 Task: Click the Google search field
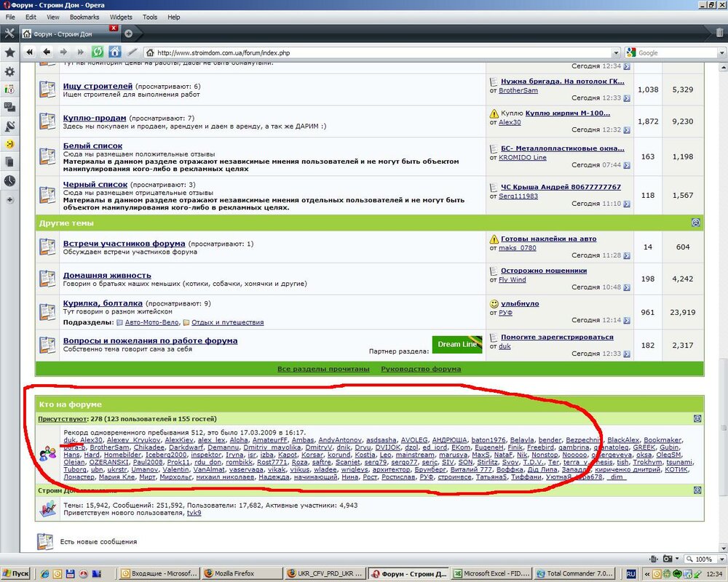tap(676, 53)
